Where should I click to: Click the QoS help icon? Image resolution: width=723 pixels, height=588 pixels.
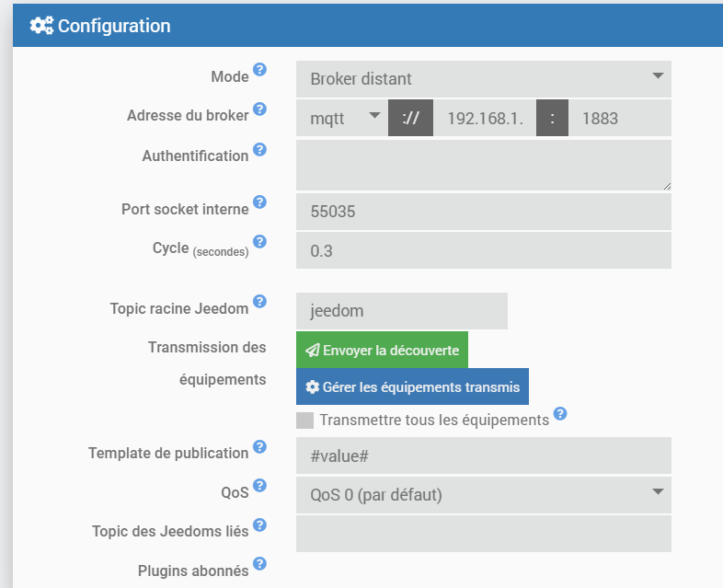click(260, 486)
